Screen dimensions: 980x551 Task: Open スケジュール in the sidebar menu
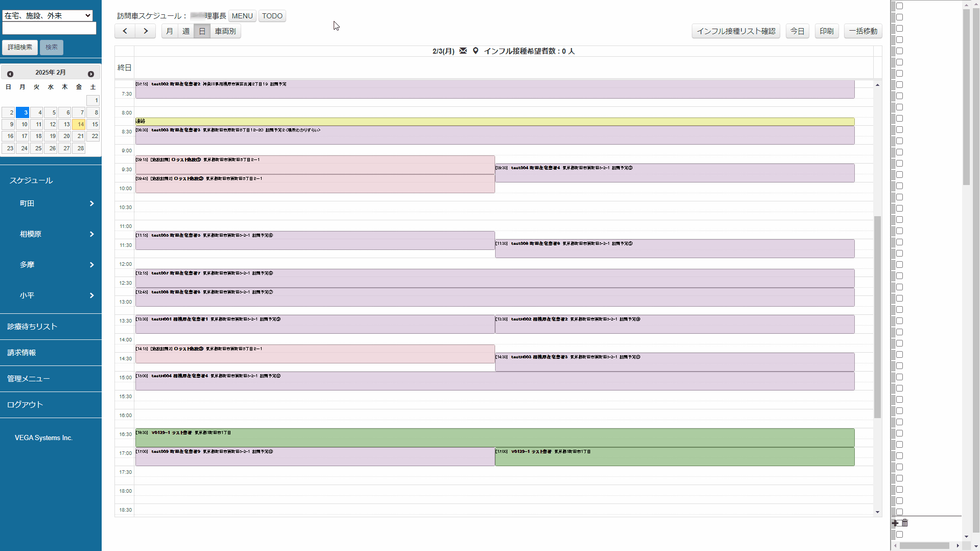pos(31,180)
